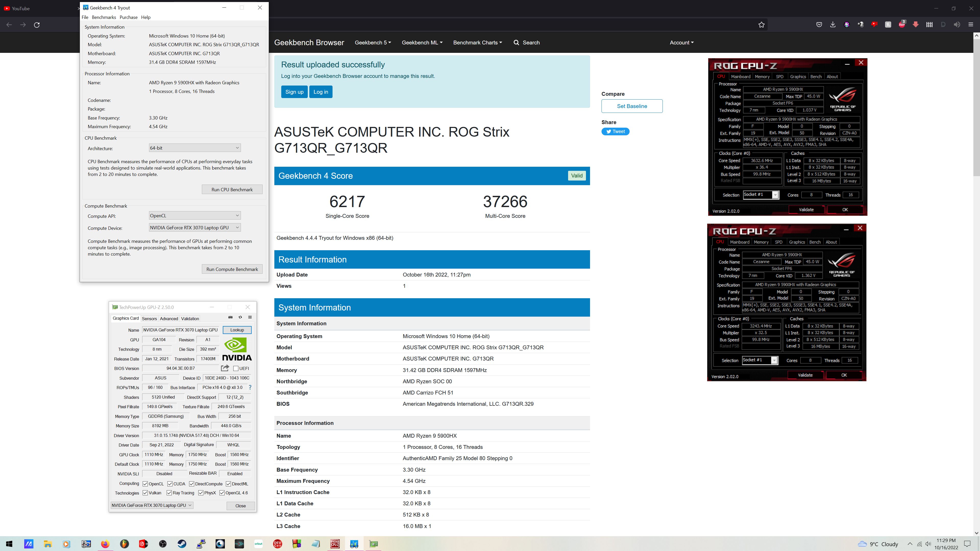Open the notification center icon
This screenshot has width=980, height=551.
pos(967,544)
